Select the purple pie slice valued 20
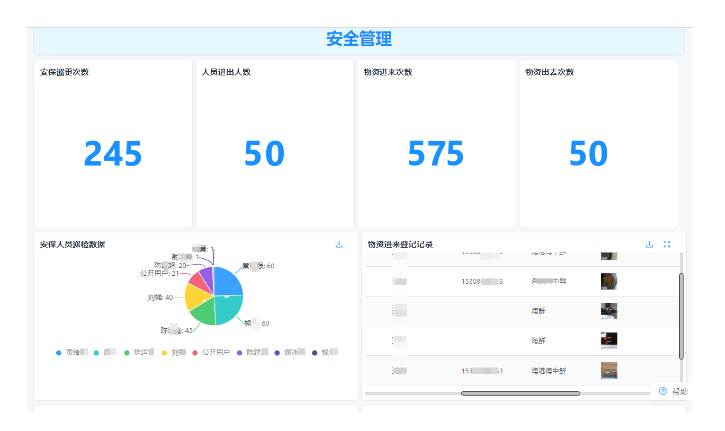The height and width of the screenshot is (431, 725). (x=208, y=277)
